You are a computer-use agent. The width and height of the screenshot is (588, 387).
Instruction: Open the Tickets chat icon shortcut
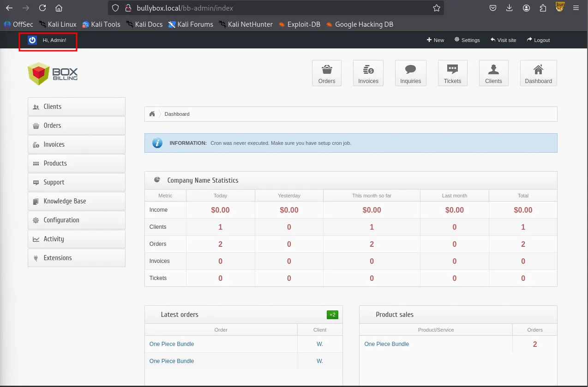click(452, 73)
